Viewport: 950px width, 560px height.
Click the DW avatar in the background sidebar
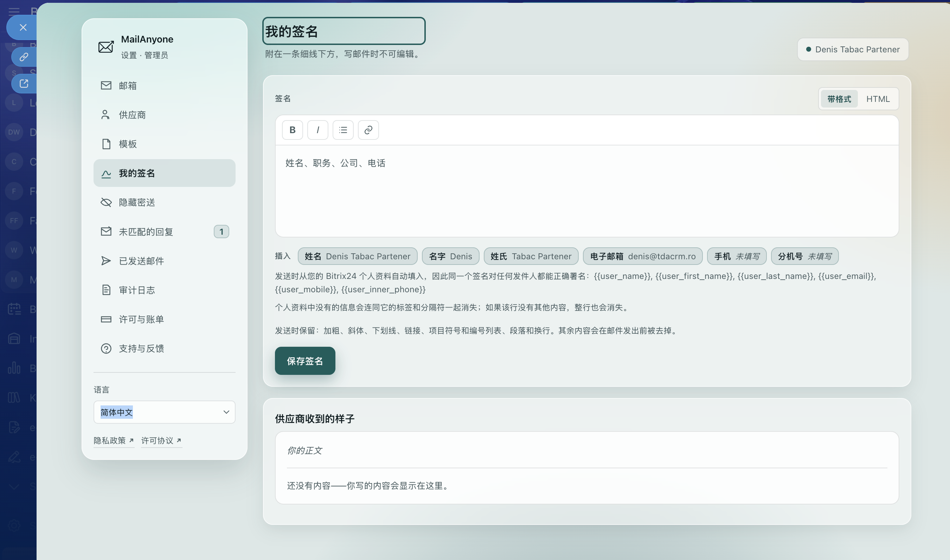pos(14,132)
